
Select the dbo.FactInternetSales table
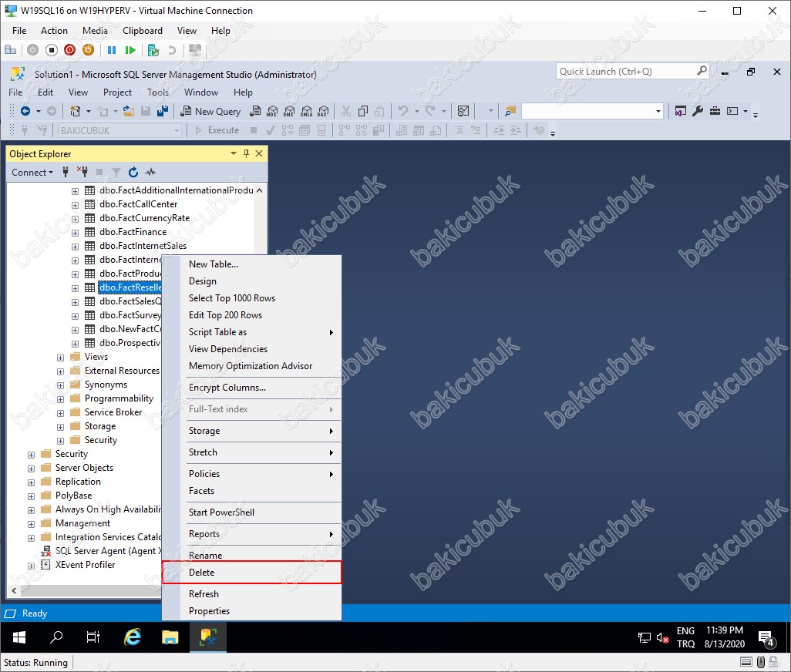[143, 246]
